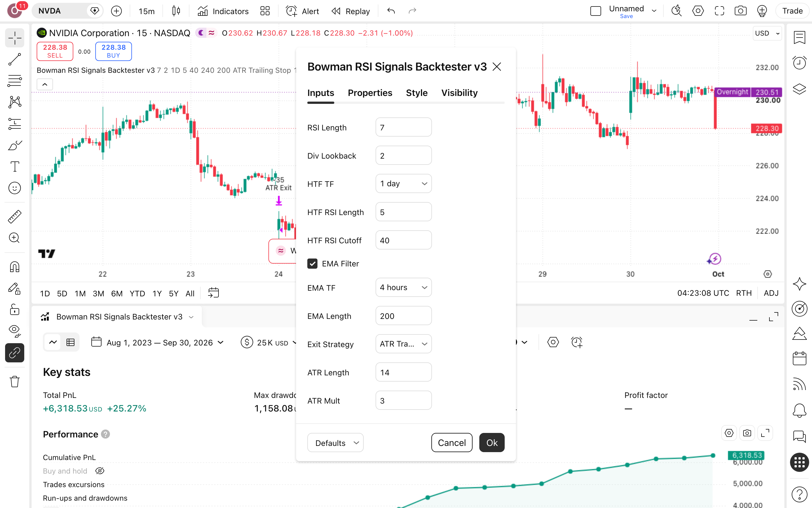The width and height of the screenshot is (812, 508).
Task: Open the candlestick chart type selector
Action: click(176, 11)
